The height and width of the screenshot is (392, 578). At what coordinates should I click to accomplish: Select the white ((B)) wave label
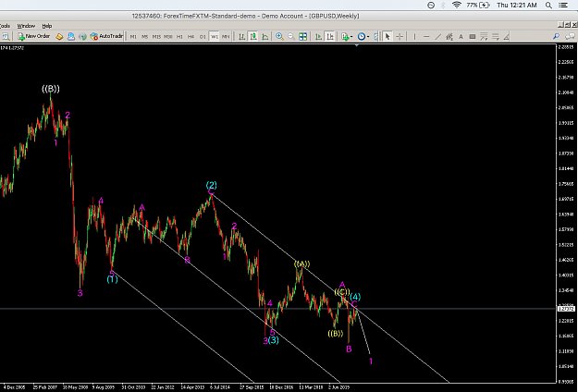[x=51, y=89]
